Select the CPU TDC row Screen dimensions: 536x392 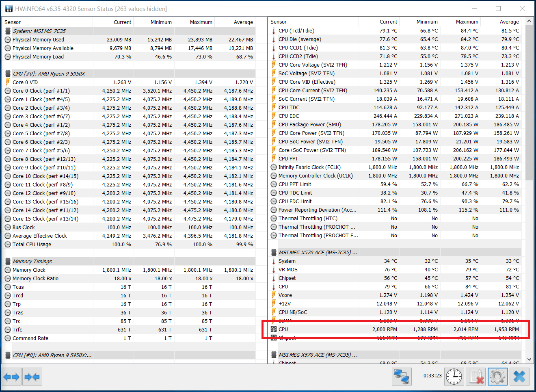pyautogui.click(x=395, y=108)
